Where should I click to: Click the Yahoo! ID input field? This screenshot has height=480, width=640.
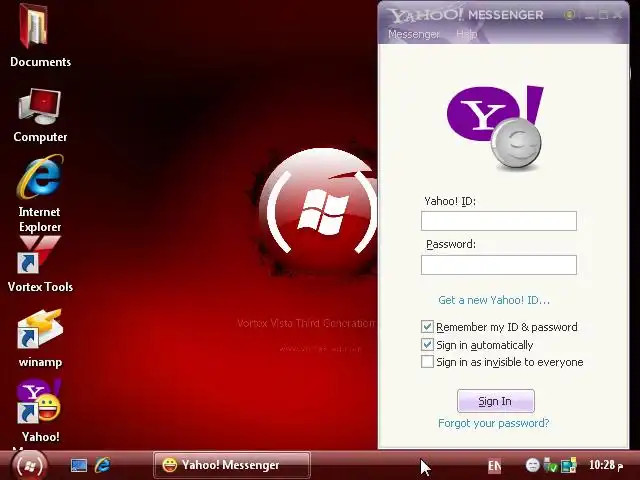click(x=499, y=221)
